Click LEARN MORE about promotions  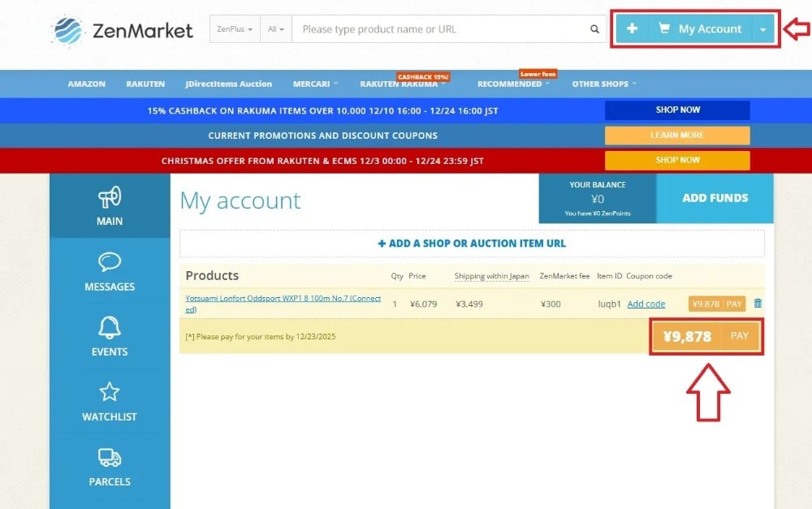677,135
